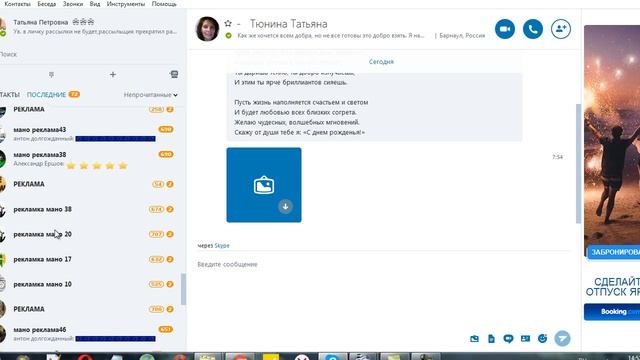Click the Booking button in the ad
640x360 pixels.
(x=612, y=312)
